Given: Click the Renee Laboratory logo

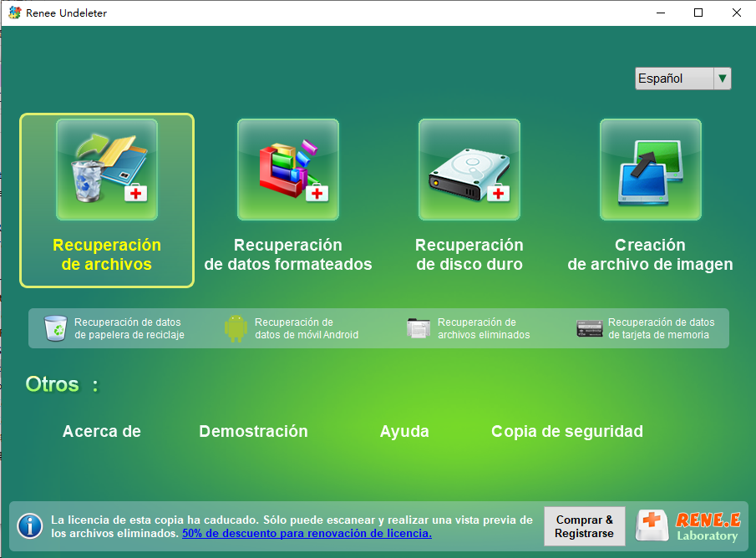Looking at the screenshot, I should point(689,526).
